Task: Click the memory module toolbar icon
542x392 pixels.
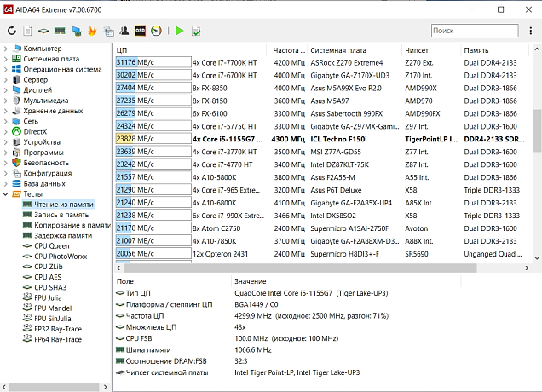Action: [x=60, y=31]
